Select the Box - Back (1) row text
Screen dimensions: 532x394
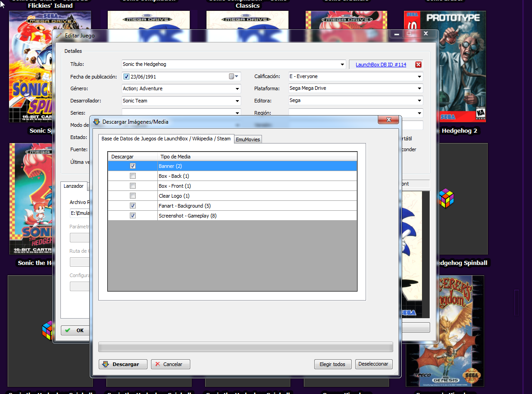pos(174,176)
